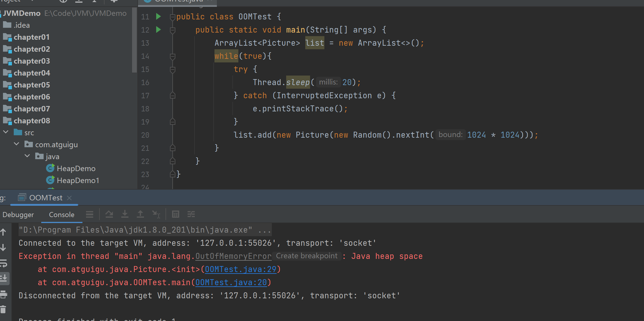The width and height of the screenshot is (644, 321).
Task: Jump up the stack trace in console
Action: coord(4,232)
